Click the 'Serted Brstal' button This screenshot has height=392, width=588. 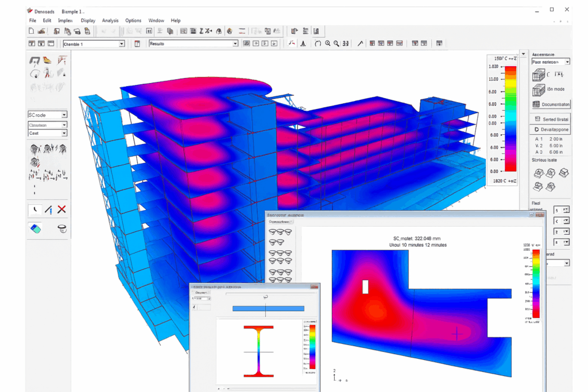pos(550,119)
